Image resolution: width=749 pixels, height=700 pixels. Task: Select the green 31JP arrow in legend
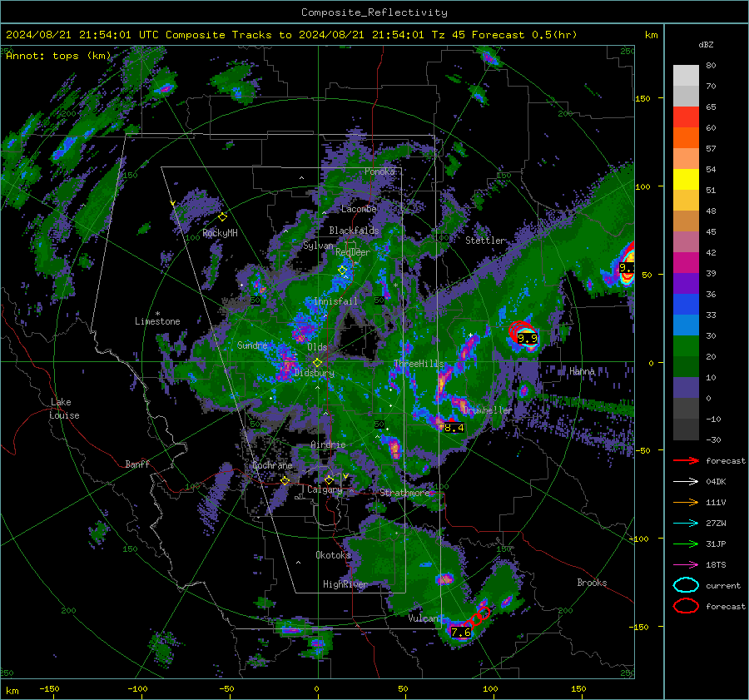[x=686, y=544]
